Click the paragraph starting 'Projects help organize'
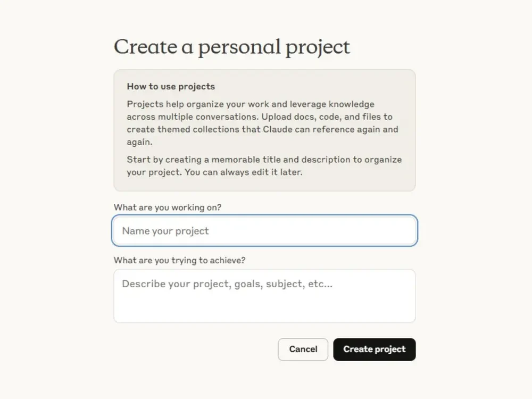Screen dimensions: 532x399 coord(263,123)
